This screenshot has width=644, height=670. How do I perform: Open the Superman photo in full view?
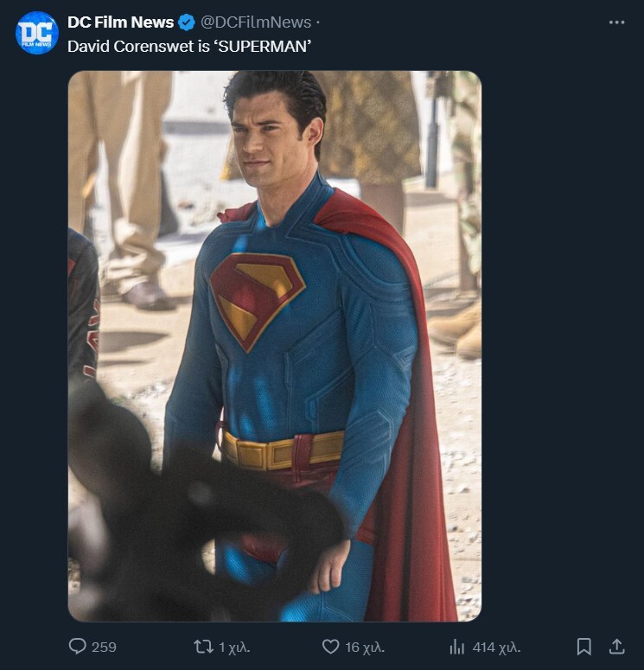point(274,346)
